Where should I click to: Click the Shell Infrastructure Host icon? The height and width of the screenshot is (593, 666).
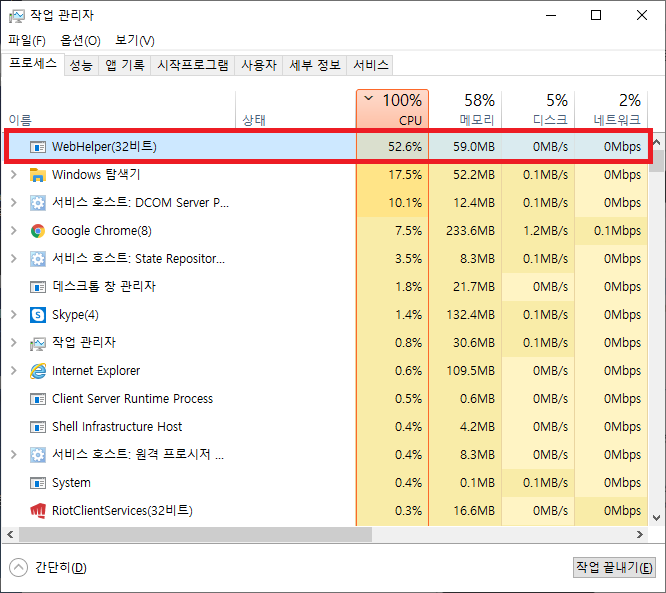pyautogui.click(x=38, y=427)
